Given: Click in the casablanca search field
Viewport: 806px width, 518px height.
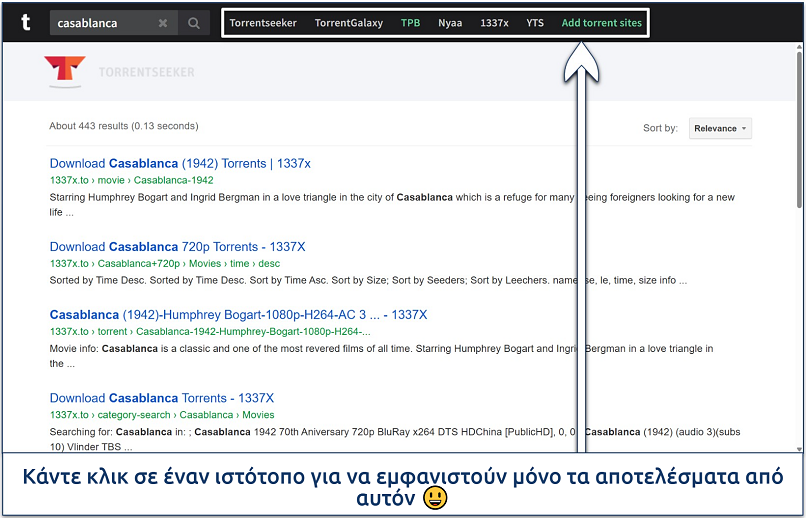Looking at the screenshot, I should tap(102, 23).
